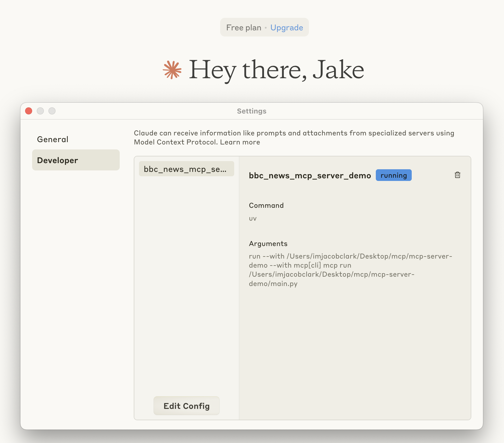Click the Upgrade link
Image resolution: width=504 pixels, height=443 pixels.
point(286,28)
